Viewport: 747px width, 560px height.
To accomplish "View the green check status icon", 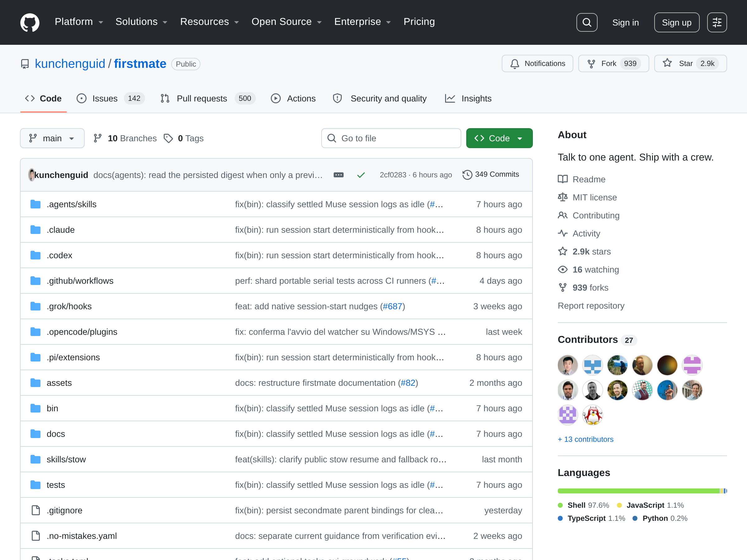I will click(361, 175).
